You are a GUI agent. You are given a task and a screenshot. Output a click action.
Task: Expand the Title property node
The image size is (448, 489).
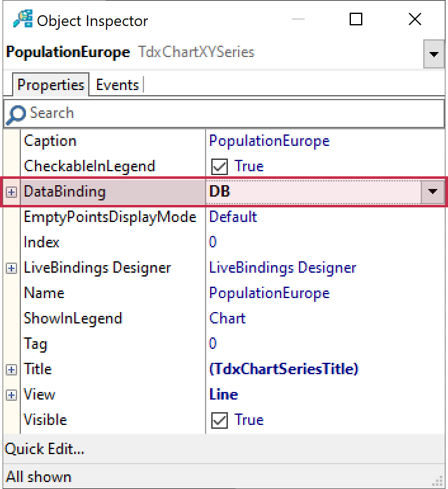click(x=11, y=369)
